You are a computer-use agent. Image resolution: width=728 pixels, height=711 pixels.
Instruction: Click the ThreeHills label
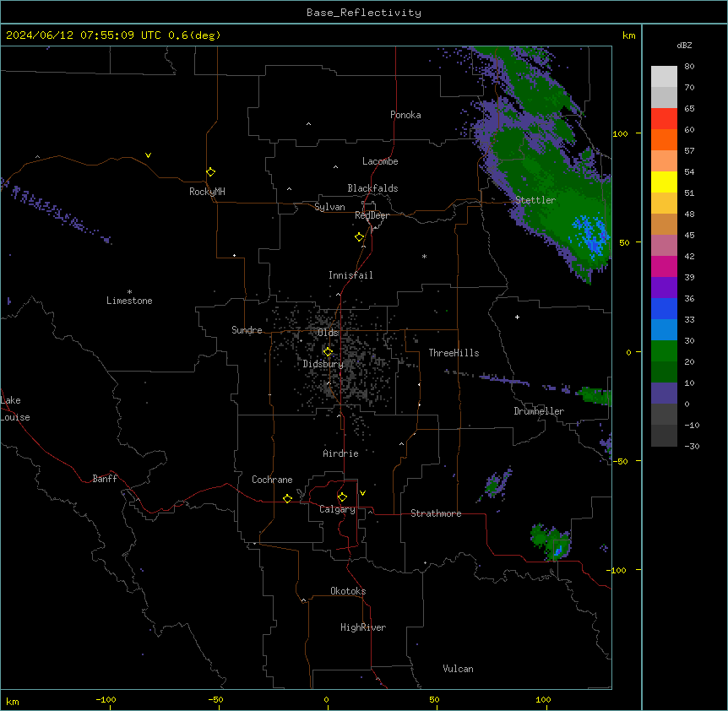click(x=454, y=353)
